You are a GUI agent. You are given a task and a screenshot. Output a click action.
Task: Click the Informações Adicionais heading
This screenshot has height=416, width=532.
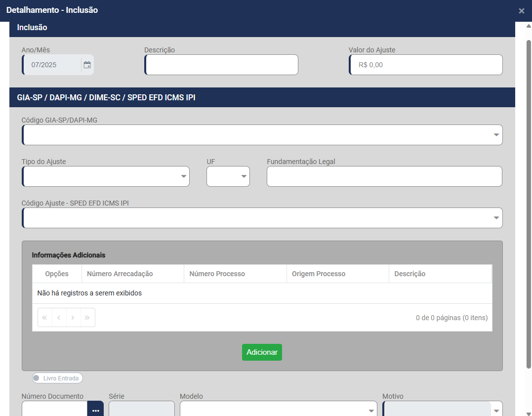(x=69, y=255)
